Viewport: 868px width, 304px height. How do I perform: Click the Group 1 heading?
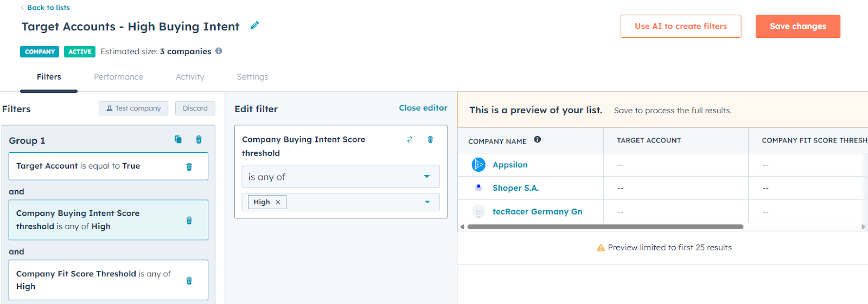tap(27, 140)
